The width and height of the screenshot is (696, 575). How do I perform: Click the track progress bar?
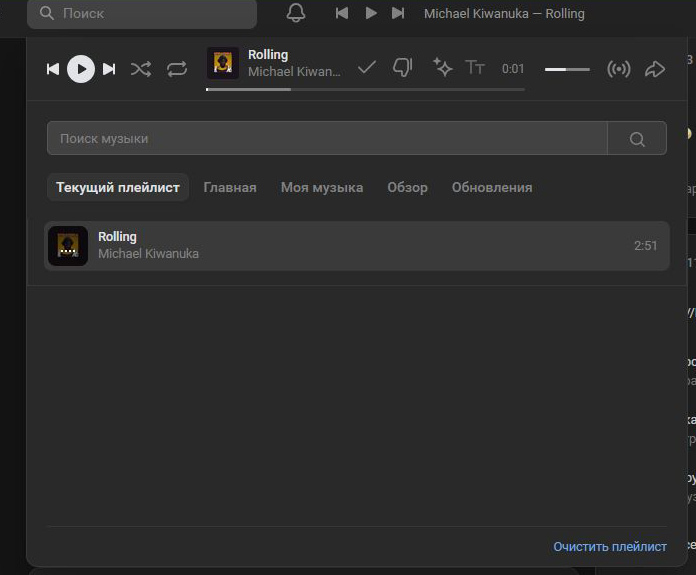click(365, 89)
